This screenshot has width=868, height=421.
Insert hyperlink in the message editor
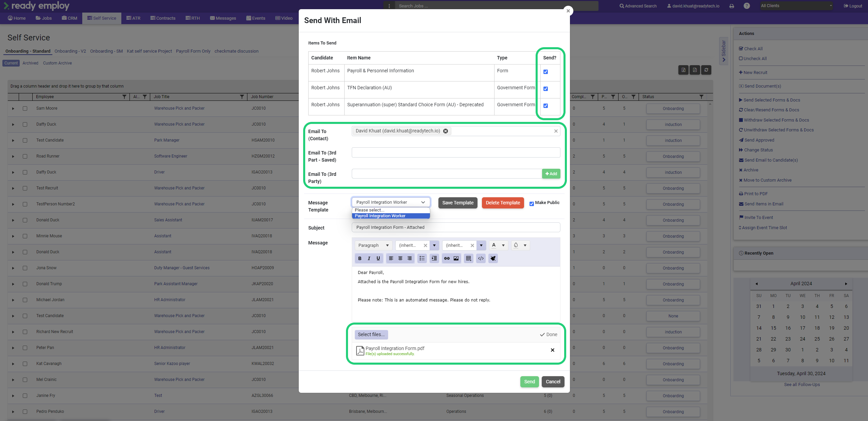[x=447, y=258]
